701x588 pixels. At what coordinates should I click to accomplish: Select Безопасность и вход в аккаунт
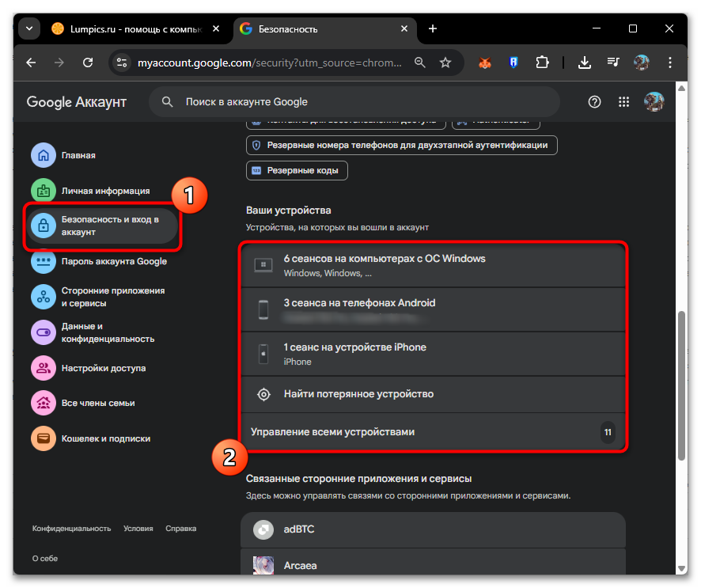tap(102, 226)
